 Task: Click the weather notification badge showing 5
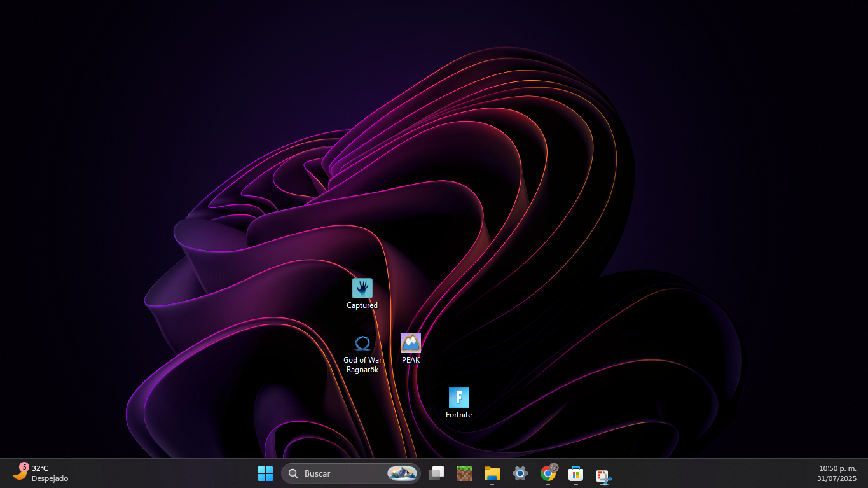(x=24, y=467)
